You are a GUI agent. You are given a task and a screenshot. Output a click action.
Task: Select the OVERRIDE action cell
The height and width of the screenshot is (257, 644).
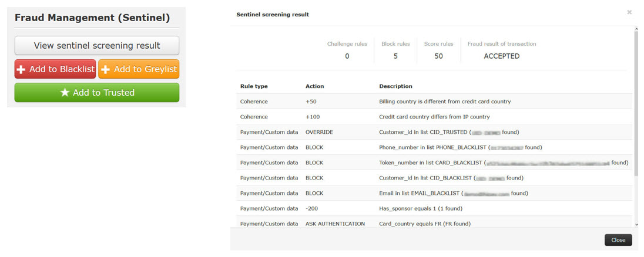(319, 132)
